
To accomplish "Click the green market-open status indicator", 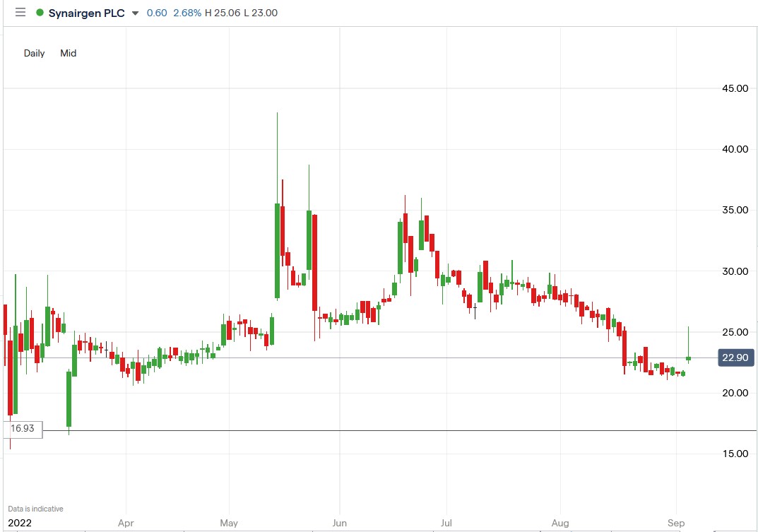I will [x=40, y=12].
